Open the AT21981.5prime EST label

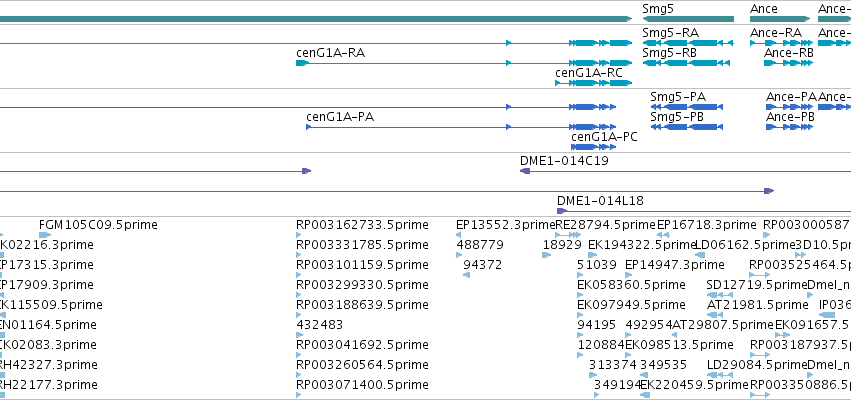758,305
